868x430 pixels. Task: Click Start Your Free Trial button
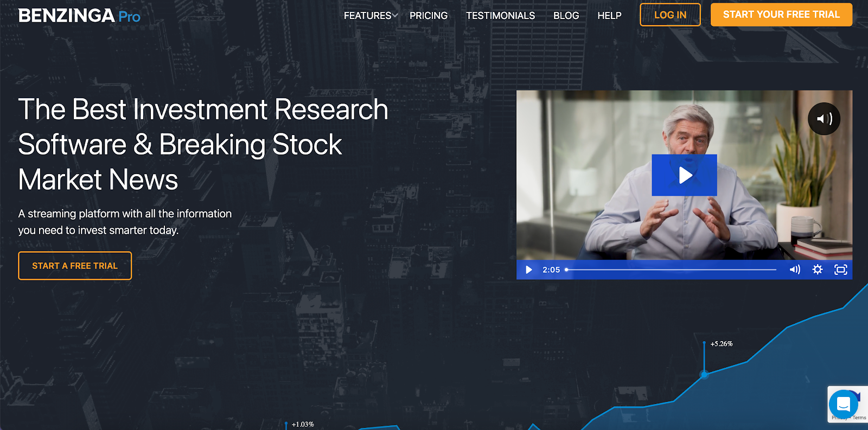[781, 15]
